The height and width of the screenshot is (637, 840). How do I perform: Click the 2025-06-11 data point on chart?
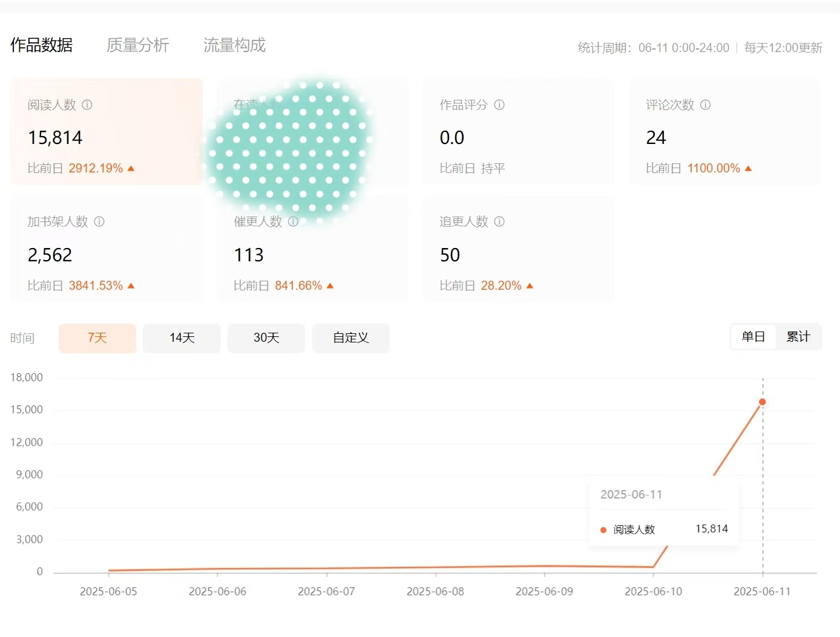point(763,402)
